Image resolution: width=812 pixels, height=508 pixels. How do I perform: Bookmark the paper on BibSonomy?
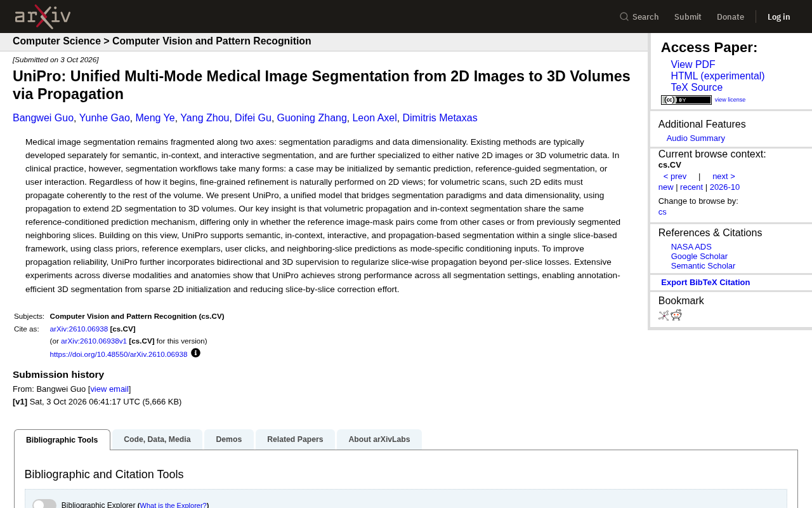664,316
